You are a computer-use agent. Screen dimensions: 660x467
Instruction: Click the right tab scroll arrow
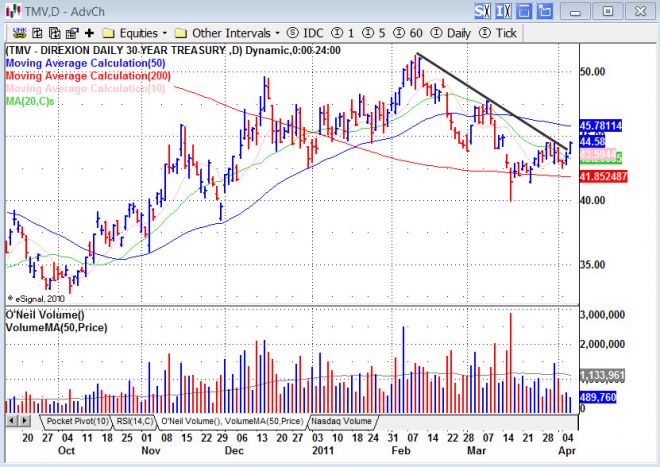[24, 420]
